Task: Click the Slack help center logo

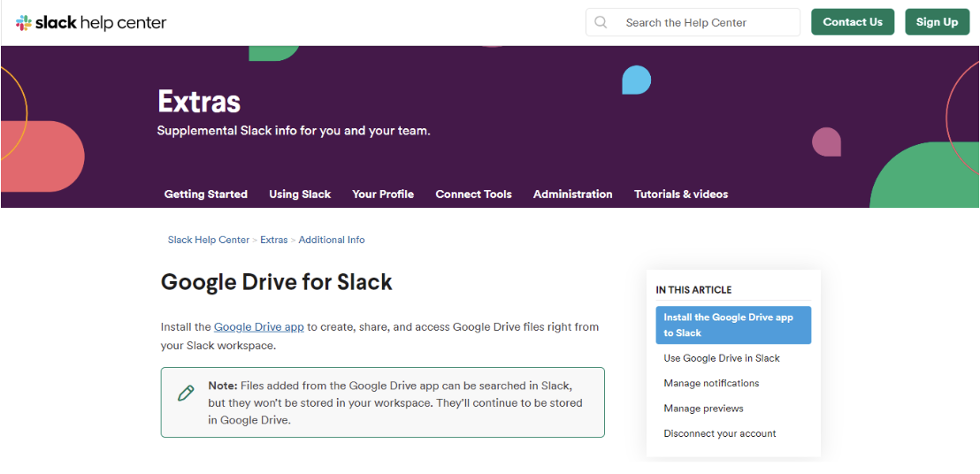Action: point(91,23)
